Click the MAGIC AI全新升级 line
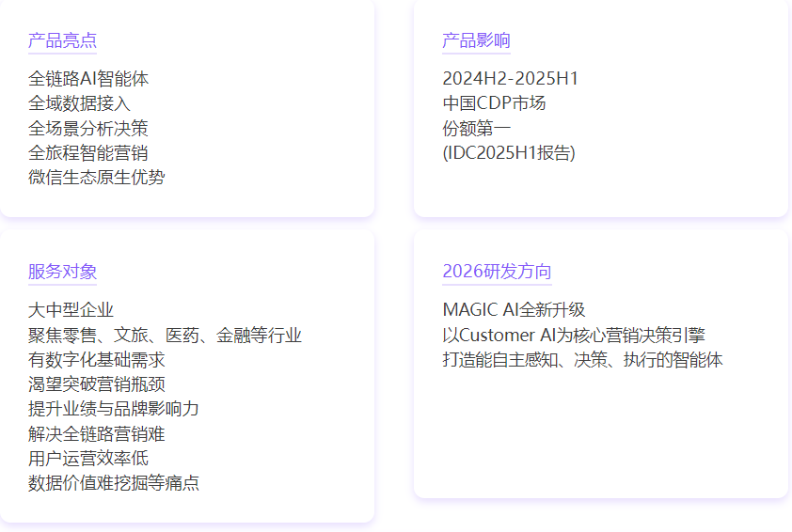 coord(514,310)
